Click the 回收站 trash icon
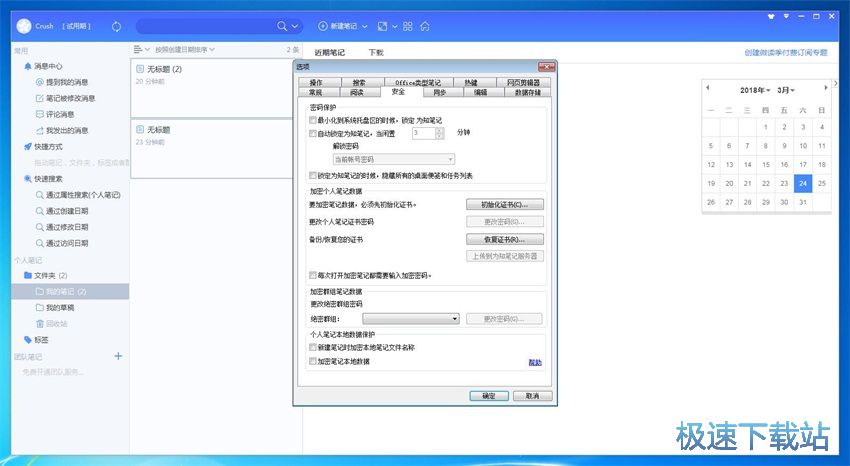Image resolution: width=850 pixels, height=466 pixels. pyautogui.click(x=39, y=323)
